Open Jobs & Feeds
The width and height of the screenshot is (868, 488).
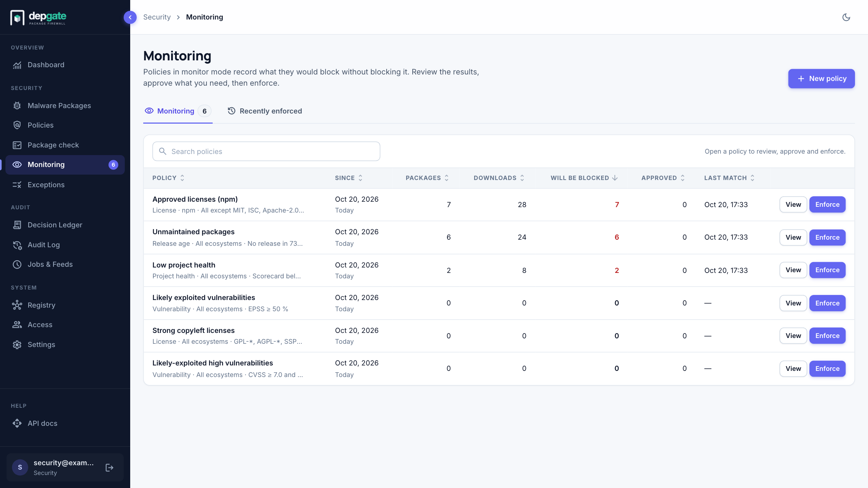pyautogui.click(x=65, y=264)
